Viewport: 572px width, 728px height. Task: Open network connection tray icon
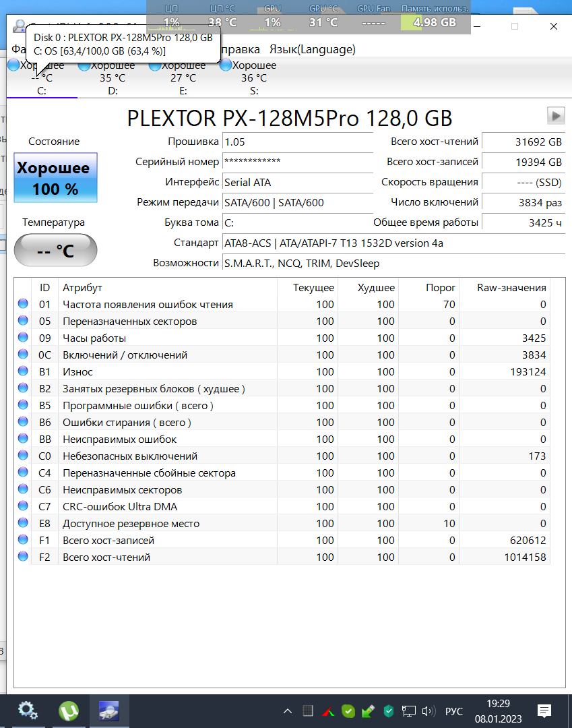point(409,711)
